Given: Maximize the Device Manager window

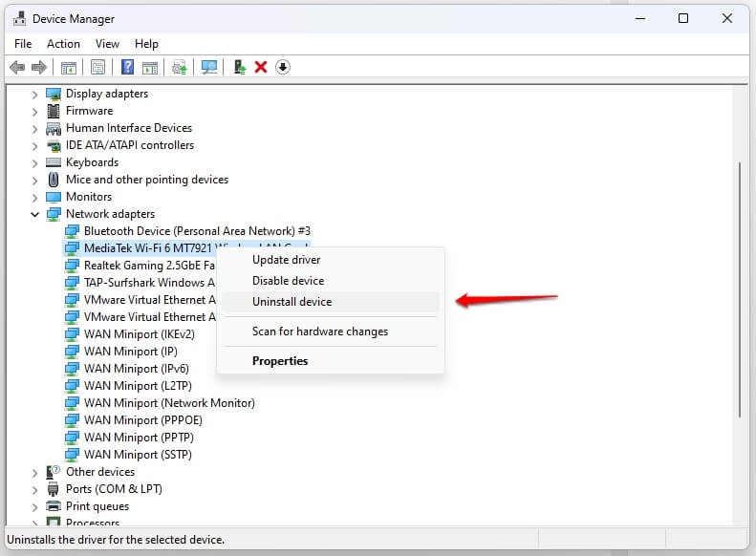Looking at the screenshot, I should click(x=683, y=18).
